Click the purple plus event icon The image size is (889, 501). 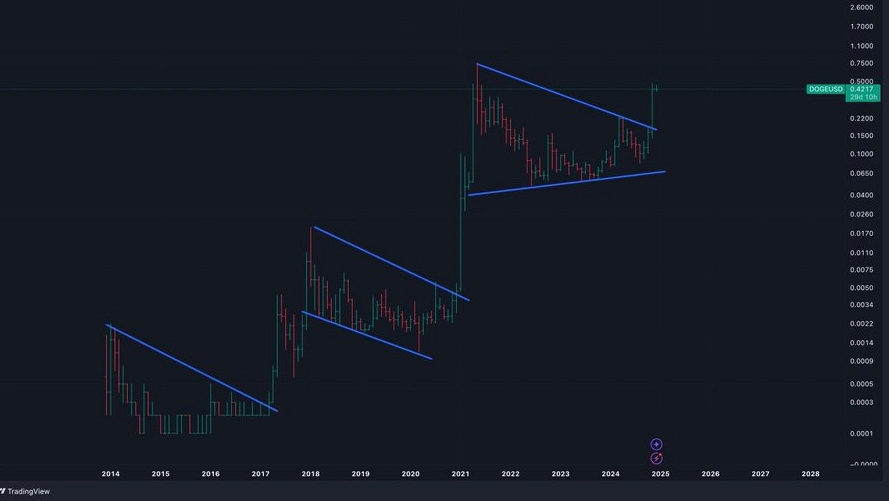coord(656,444)
